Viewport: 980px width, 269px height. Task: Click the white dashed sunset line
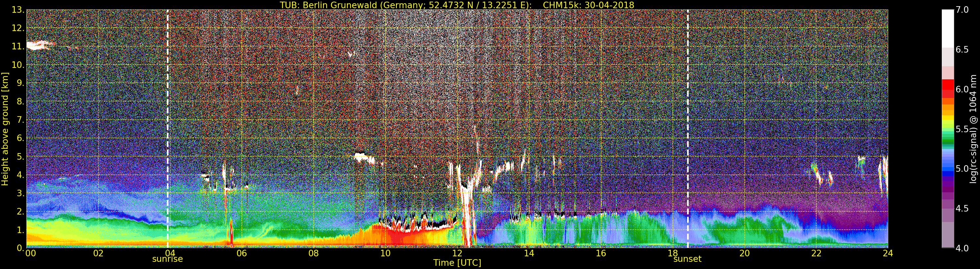coord(688,114)
